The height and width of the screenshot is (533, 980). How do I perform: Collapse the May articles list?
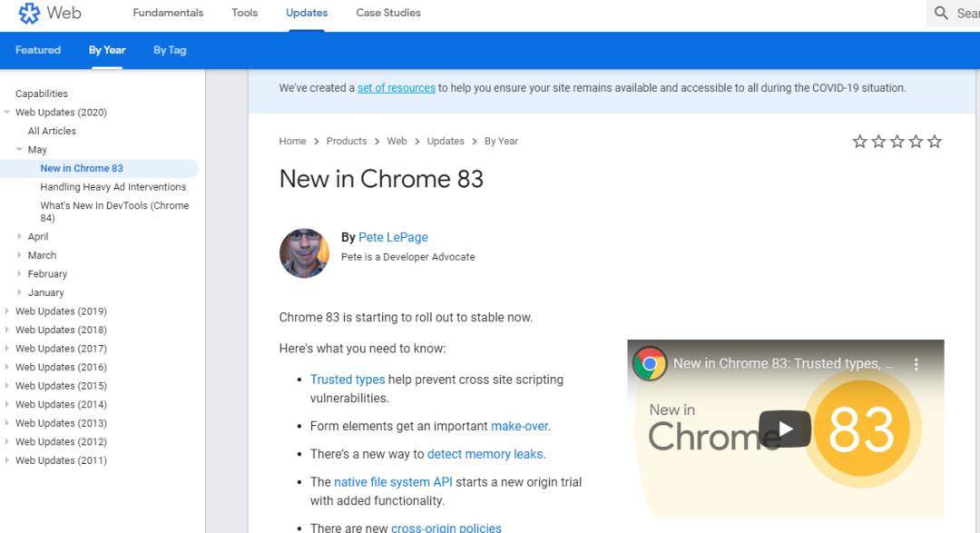(x=20, y=150)
